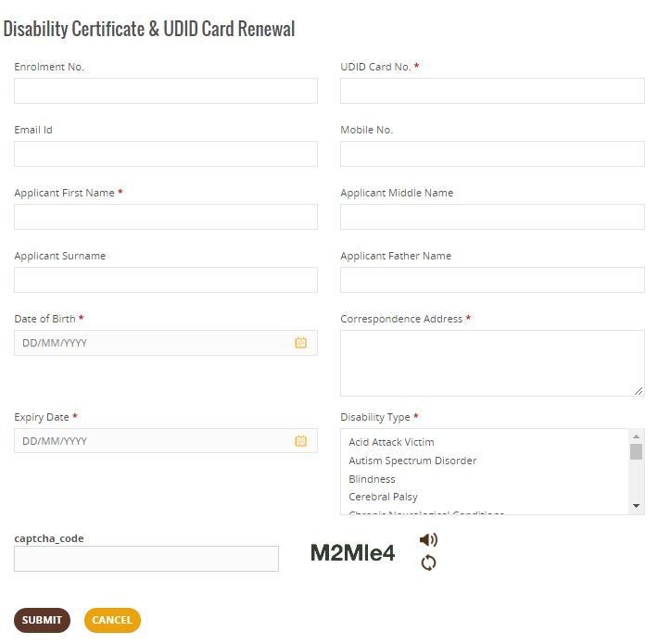Focus the Mobile No. text field
This screenshot has width=671, height=644.
pyautogui.click(x=492, y=154)
